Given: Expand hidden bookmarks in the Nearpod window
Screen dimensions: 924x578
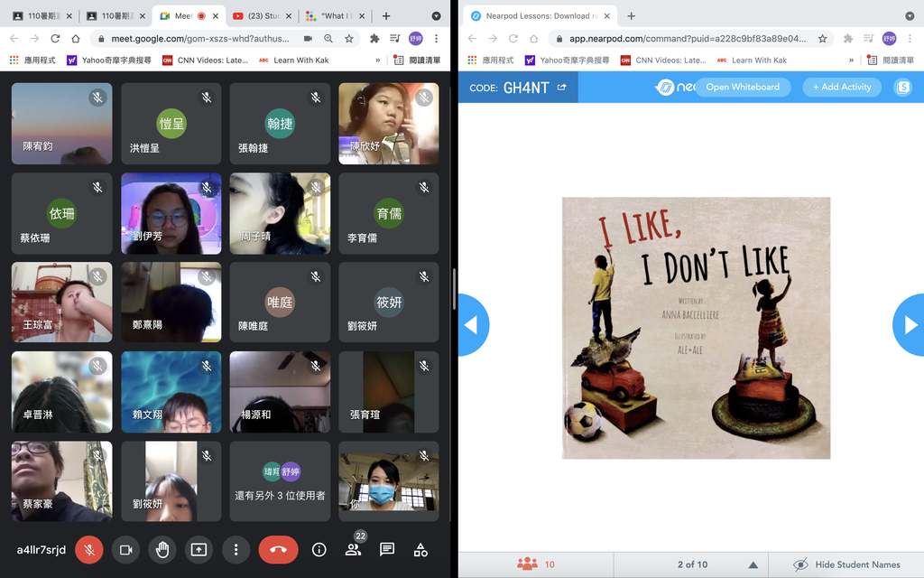Looking at the screenshot, I should pos(852,61).
